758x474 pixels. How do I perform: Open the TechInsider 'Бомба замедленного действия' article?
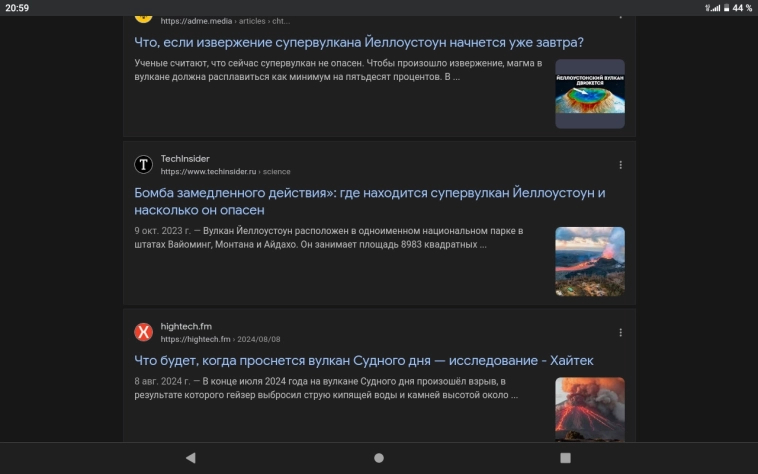tap(369, 201)
